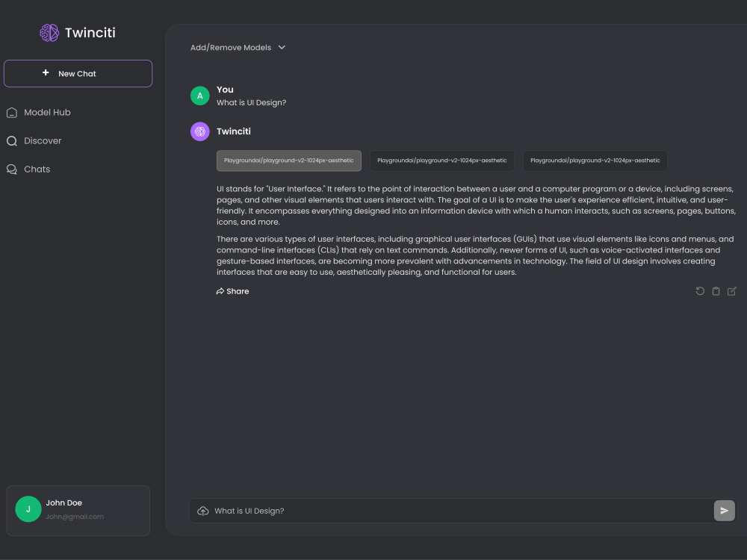Viewport: 747px width, 560px height.
Task: Open the Add/Remove Models menu label
Action: click(231, 48)
